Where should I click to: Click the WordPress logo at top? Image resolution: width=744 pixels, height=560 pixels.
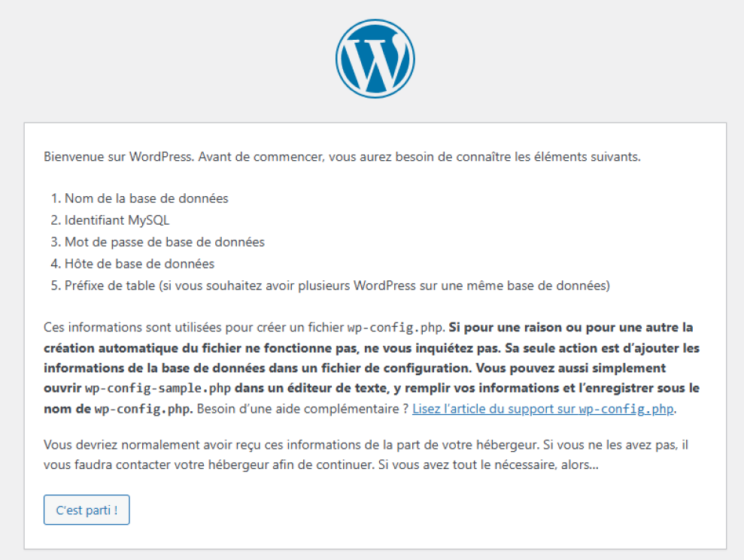tap(375, 59)
